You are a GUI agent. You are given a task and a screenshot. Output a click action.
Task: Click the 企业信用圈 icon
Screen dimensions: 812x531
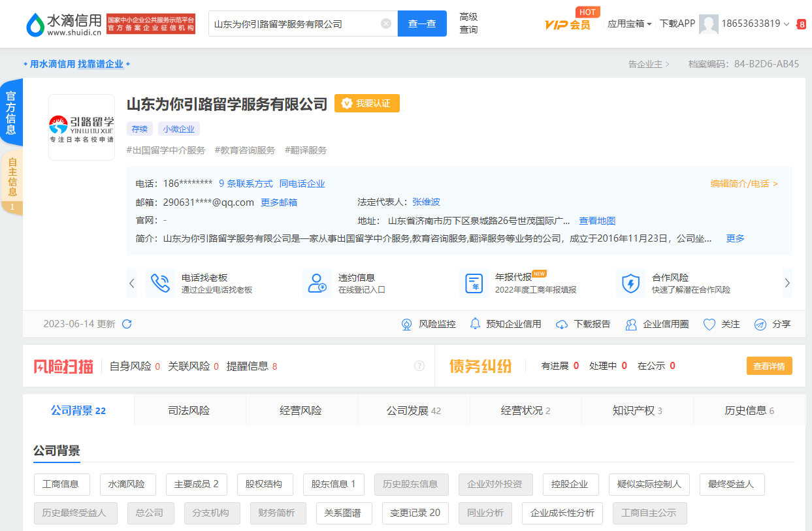coord(631,324)
